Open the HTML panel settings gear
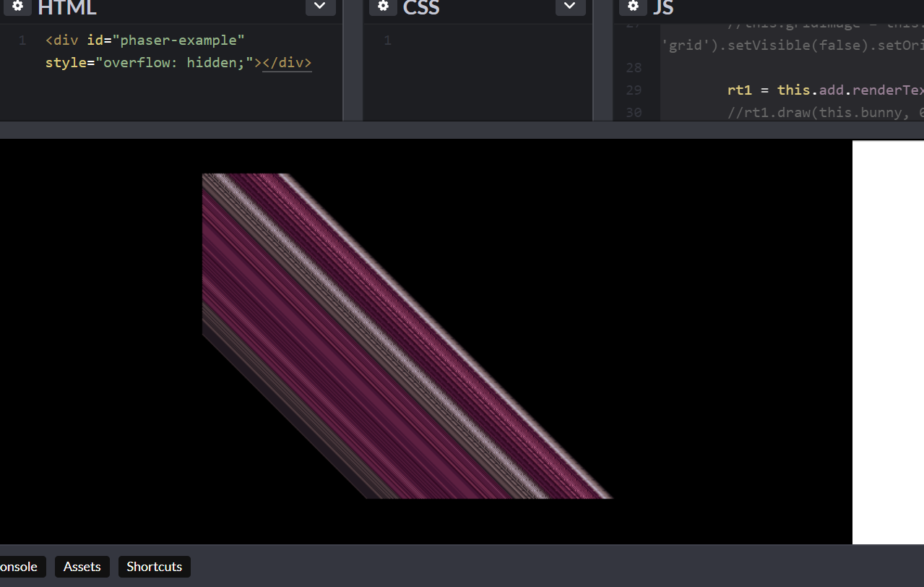The width and height of the screenshot is (924, 587). coord(17,6)
